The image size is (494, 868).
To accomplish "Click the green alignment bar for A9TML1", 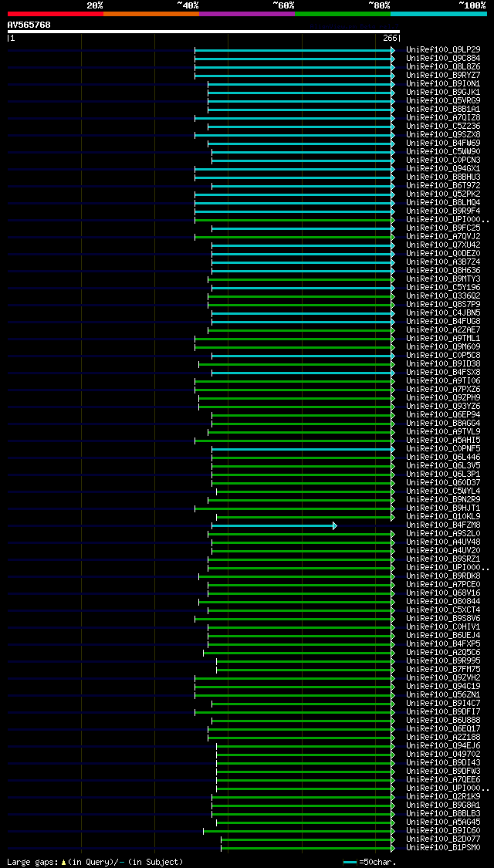I will point(295,339).
